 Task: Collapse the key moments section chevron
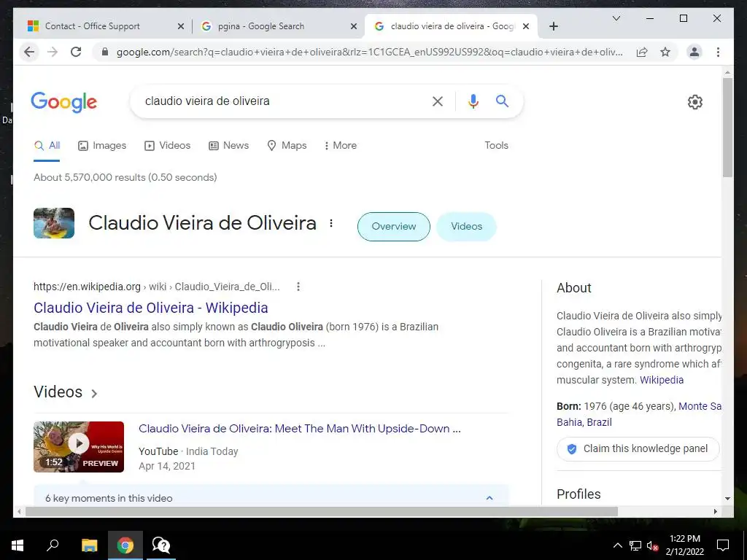[x=489, y=497]
